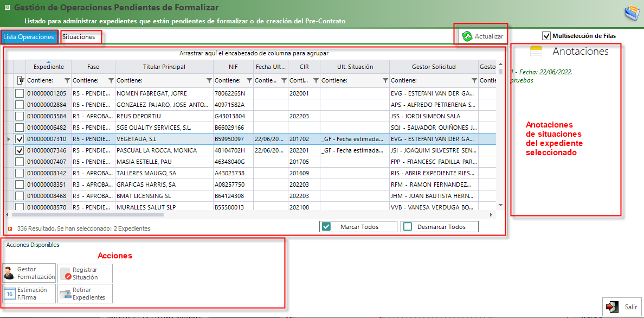Sort by the Fase column header
Screen dimensions: 644x318
click(93, 67)
